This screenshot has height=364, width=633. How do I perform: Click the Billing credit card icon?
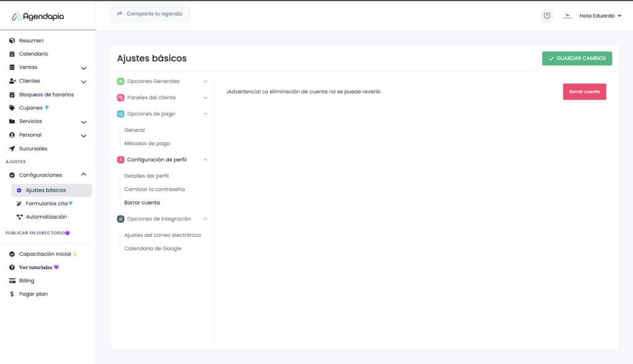12,281
